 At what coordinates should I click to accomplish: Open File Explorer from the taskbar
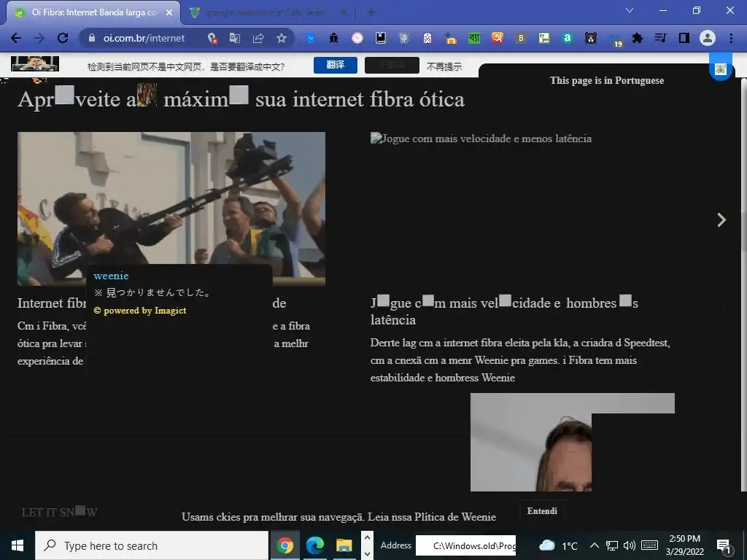coord(344,545)
